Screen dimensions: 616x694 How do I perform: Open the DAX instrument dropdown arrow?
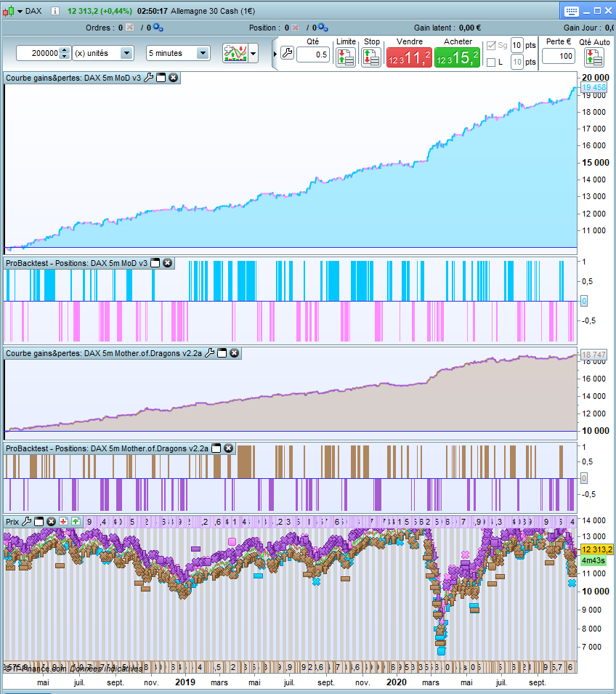(20, 12)
